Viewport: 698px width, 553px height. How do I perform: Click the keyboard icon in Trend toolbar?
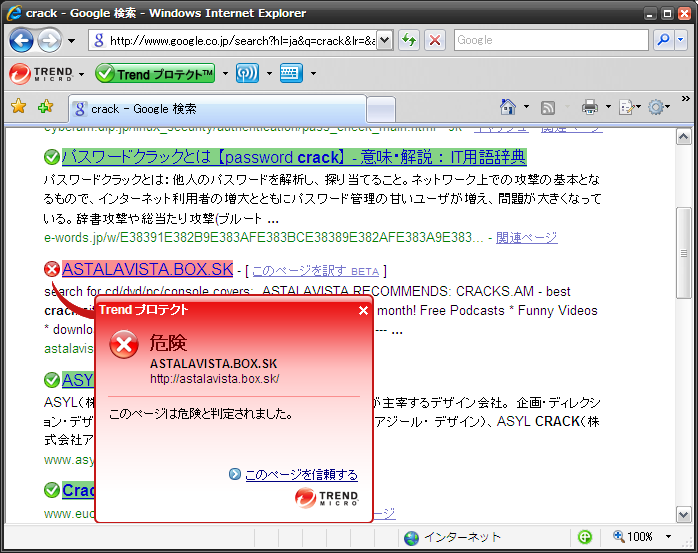(291, 73)
